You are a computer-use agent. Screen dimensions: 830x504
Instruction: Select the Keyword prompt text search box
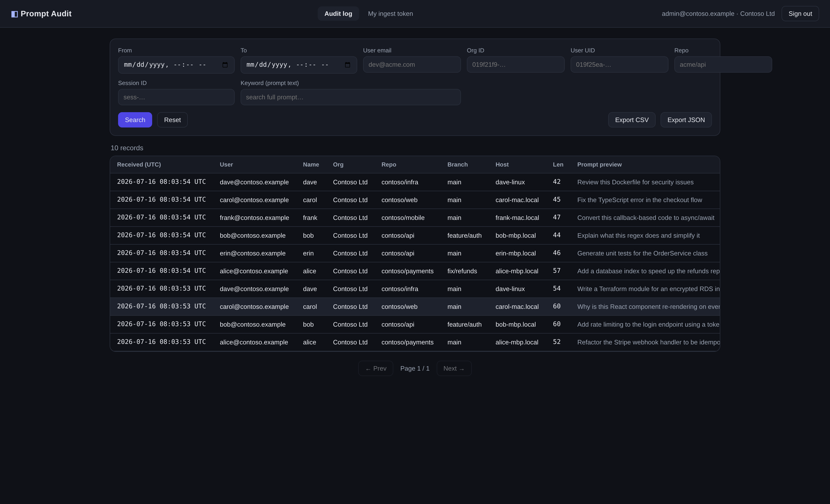[x=350, y=97]
